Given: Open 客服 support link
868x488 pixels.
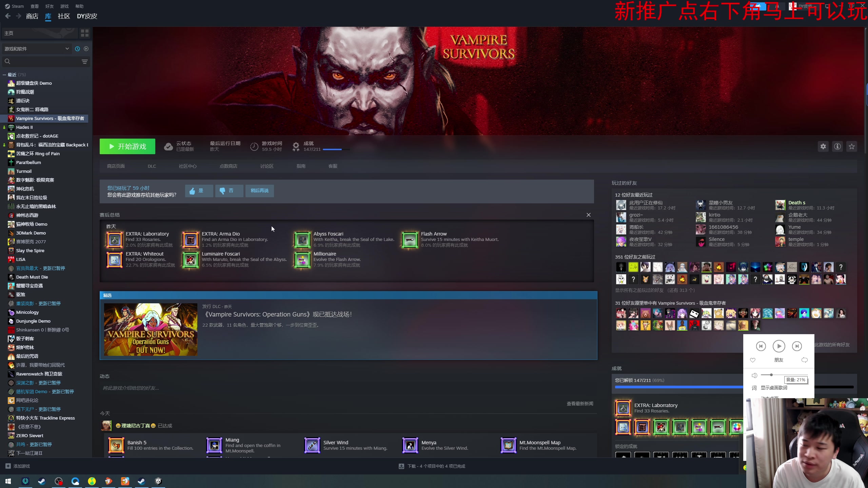Looking at the screenshot, I should [x=333, y=166].
